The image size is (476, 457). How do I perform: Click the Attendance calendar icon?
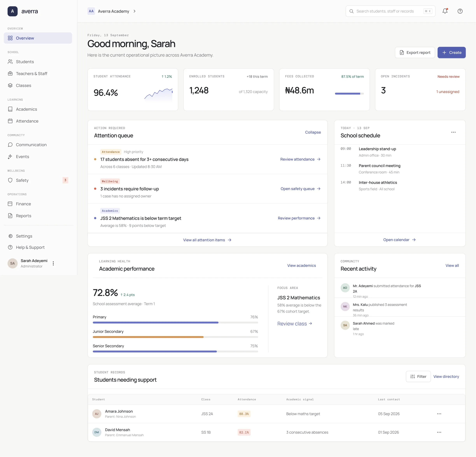10,121
